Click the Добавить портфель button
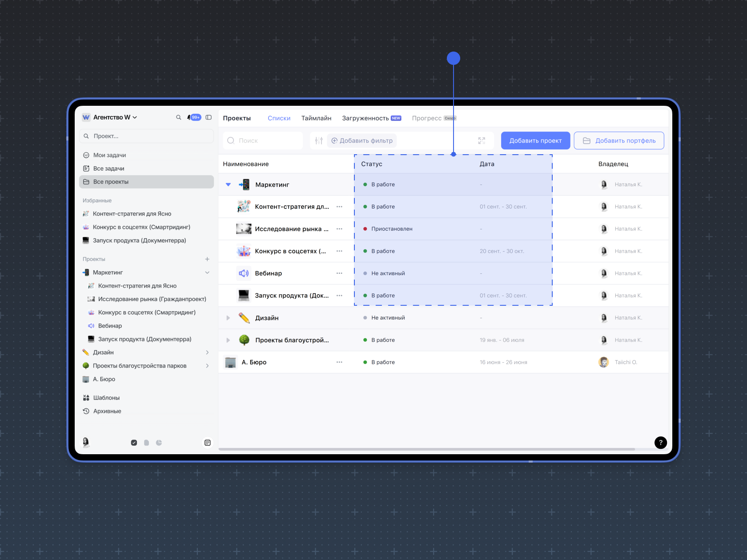 pos(618,141)
